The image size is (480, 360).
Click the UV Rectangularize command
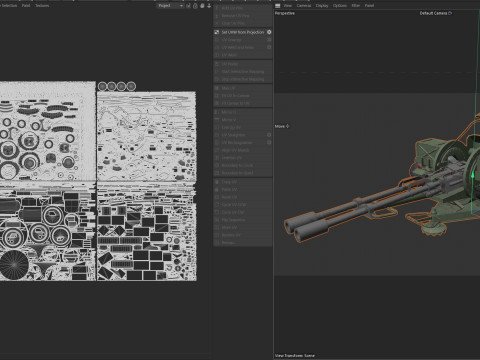pos(243,142)
